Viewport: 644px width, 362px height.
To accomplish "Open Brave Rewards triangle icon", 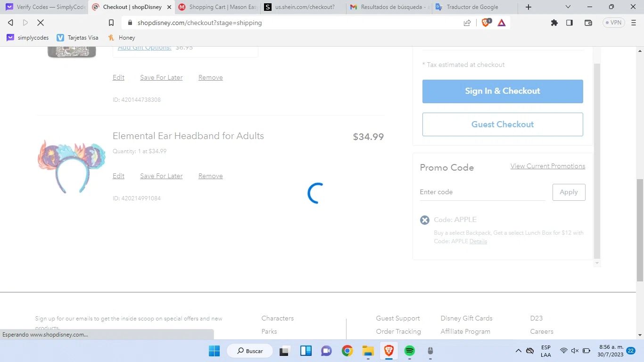I will tap(502, 23).
